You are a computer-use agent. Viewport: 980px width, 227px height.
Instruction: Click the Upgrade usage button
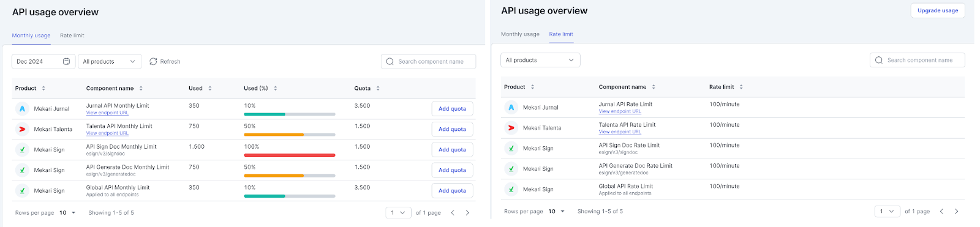click(938, 10)
